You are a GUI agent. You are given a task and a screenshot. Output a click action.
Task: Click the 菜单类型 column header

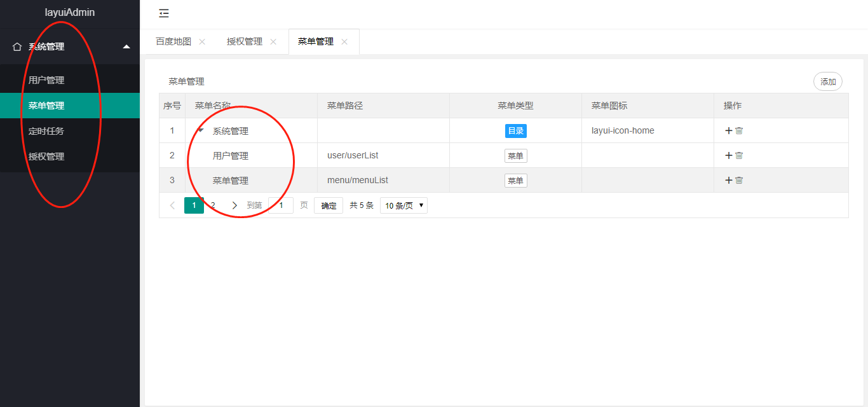pos(516,106)
